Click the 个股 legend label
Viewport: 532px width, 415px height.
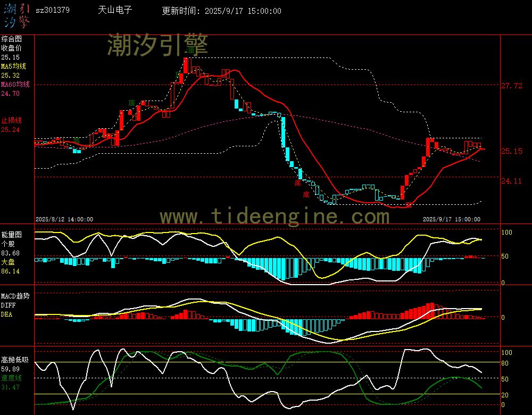(8, 244)
